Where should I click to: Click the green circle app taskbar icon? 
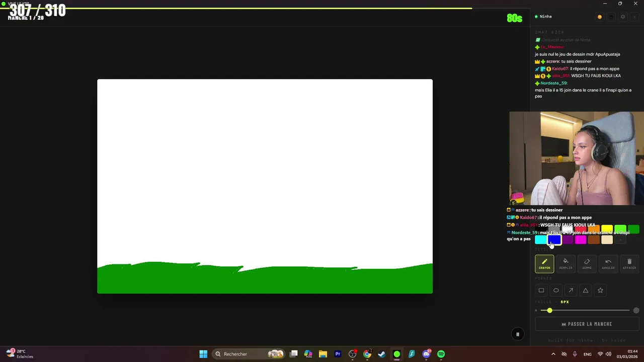[x=397, y=354]
